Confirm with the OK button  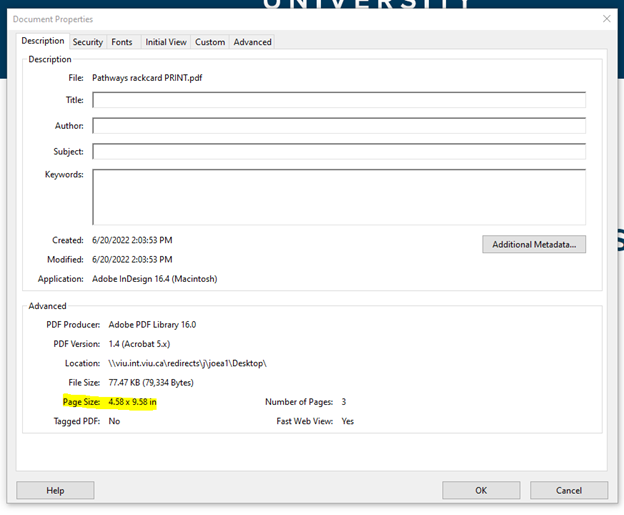(481, 490)
